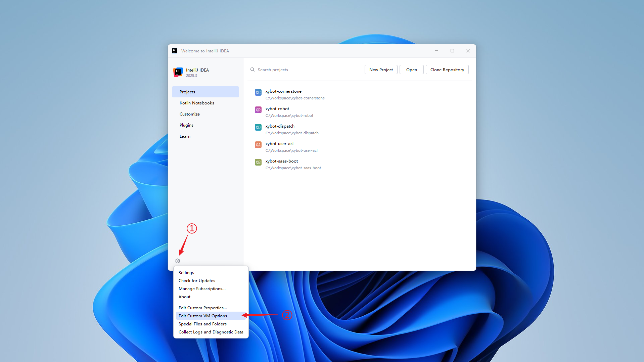644x362 pixels.
Task: Click the IntelliJ IDEA logo in sidebar
Action: (178, 72)
